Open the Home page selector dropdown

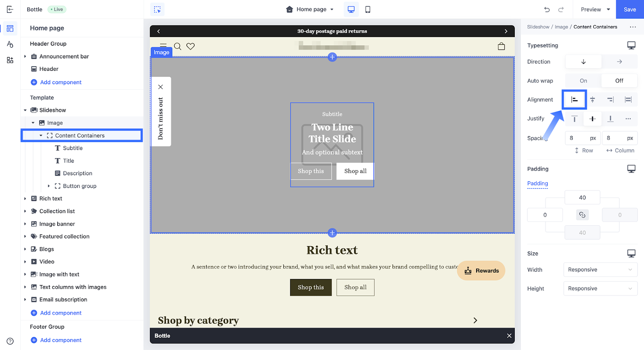point(310,9)
